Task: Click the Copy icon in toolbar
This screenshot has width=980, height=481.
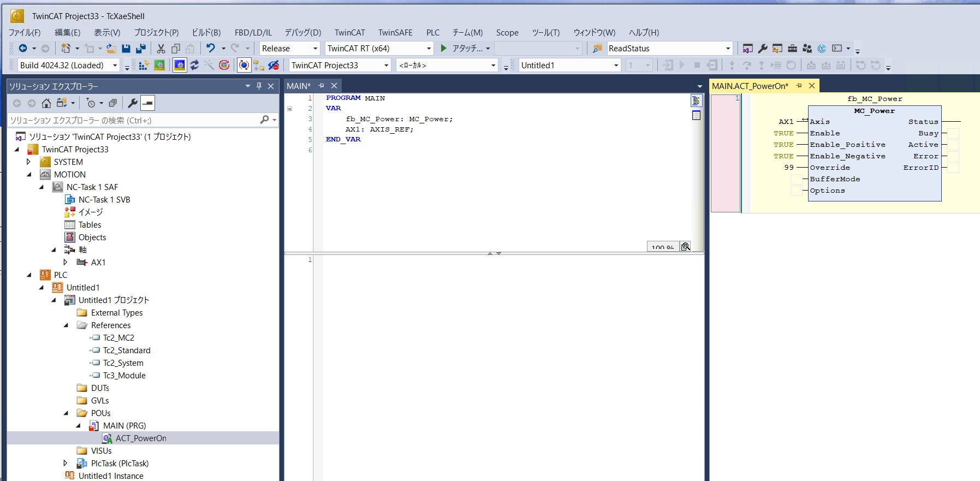Action: pos(176,49)
